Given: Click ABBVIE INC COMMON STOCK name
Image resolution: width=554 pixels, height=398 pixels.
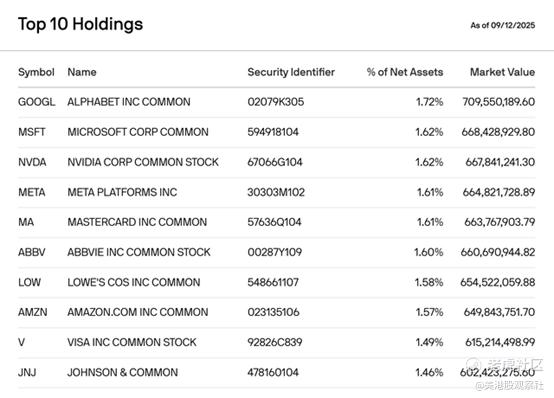Looking at the screenshot, I should (x=139, y=252).
